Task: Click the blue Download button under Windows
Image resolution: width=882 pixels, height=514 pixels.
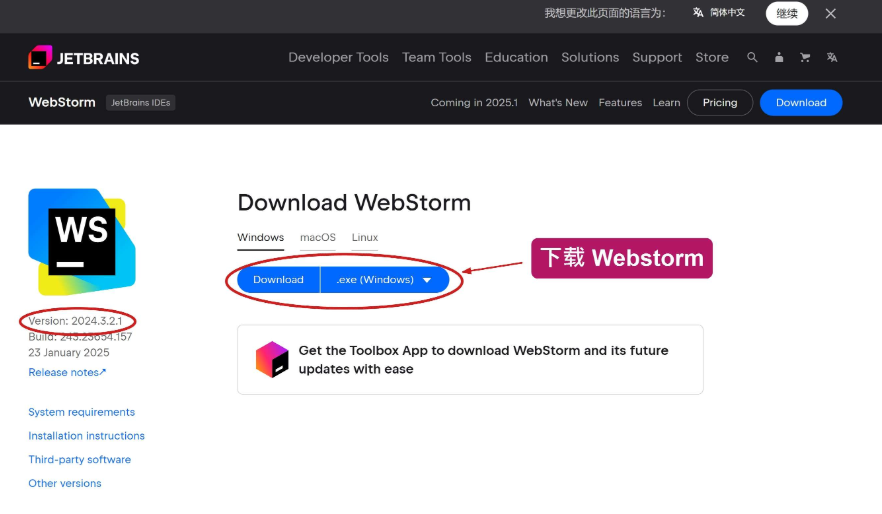Action: 278,279
